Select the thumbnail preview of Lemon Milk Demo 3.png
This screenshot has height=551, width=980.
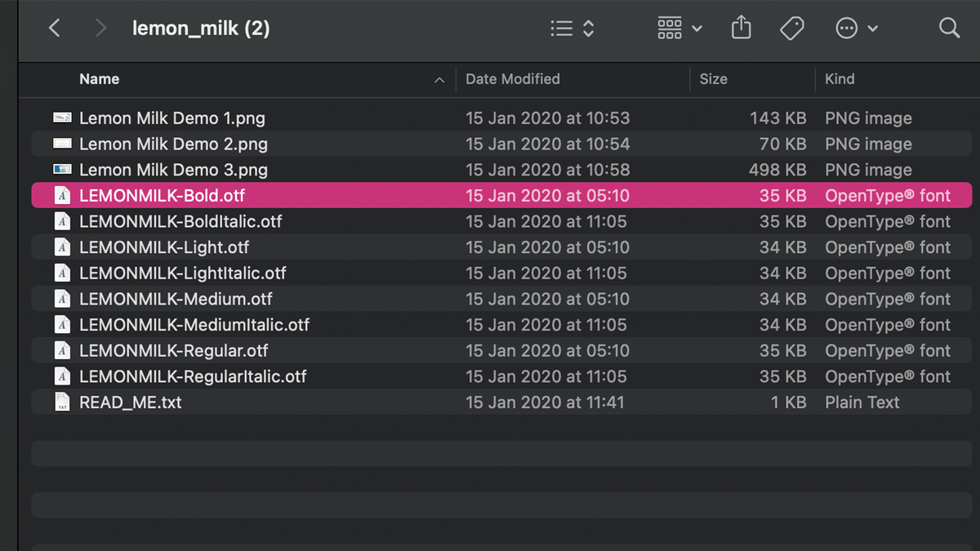62,170
